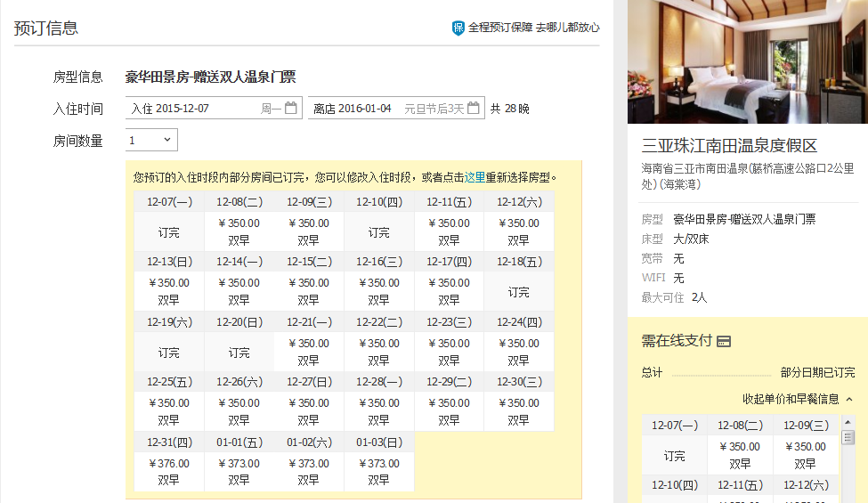
Task: Click the 12-18 sold-out date cell
Action: pyautogui.click(x=518, y=291)
